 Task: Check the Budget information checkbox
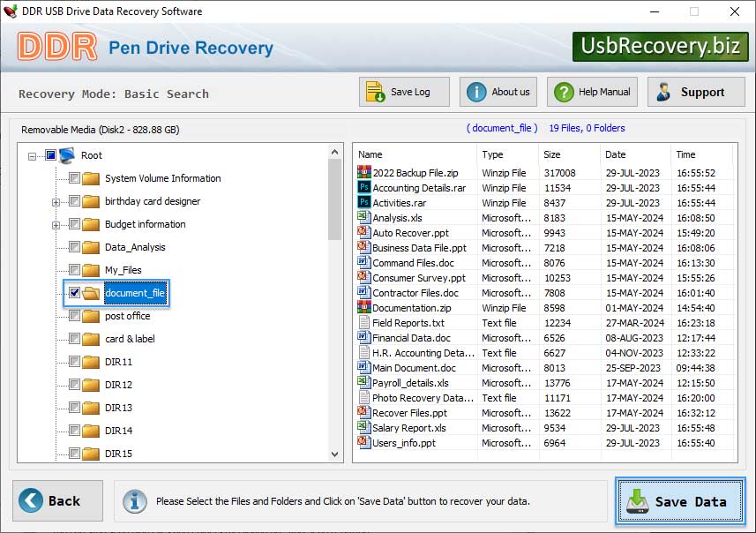pyautogui.click(x=74, y=224)
